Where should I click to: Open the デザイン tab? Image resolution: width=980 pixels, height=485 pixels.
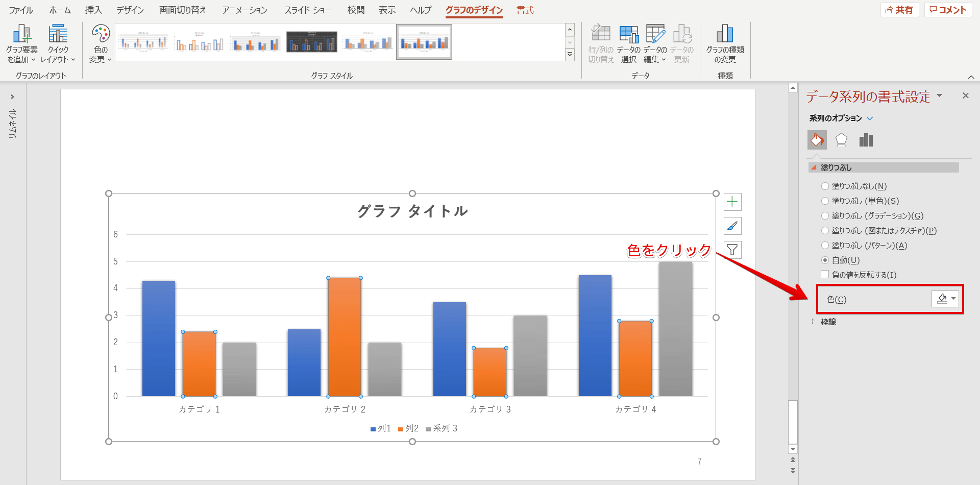[x=130, y=10]
